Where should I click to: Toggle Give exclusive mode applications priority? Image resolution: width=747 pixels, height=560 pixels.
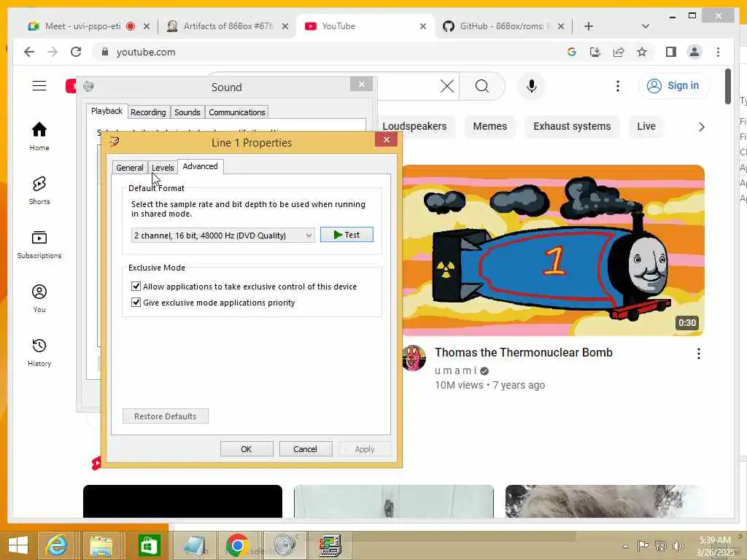tap(136, 303)
